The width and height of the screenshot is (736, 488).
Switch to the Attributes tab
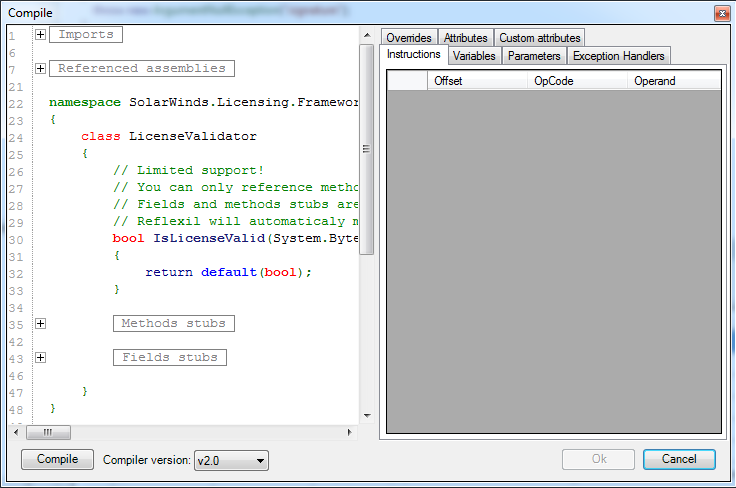coord(466,38)
